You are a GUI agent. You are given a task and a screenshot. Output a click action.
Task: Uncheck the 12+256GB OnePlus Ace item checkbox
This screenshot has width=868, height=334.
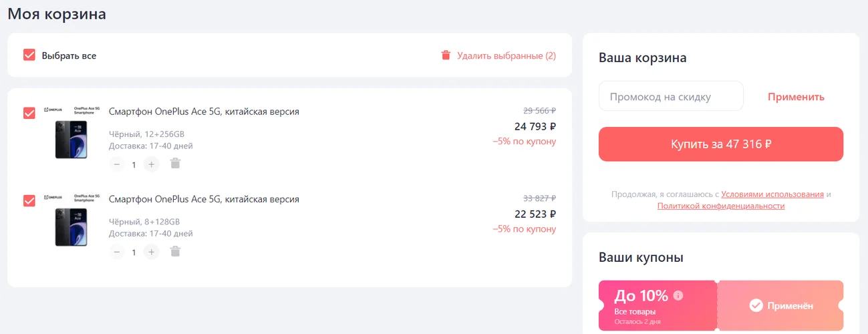(x=29, y=113)
